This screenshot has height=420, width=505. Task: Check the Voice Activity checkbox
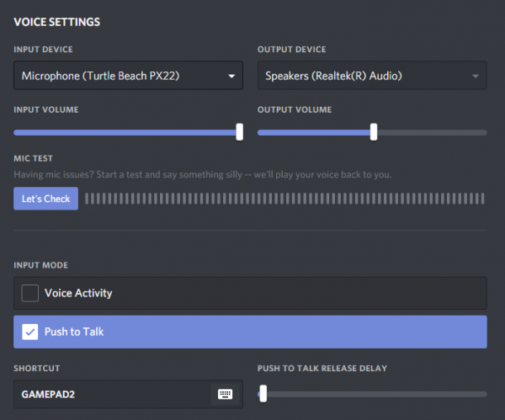point(30,293)
